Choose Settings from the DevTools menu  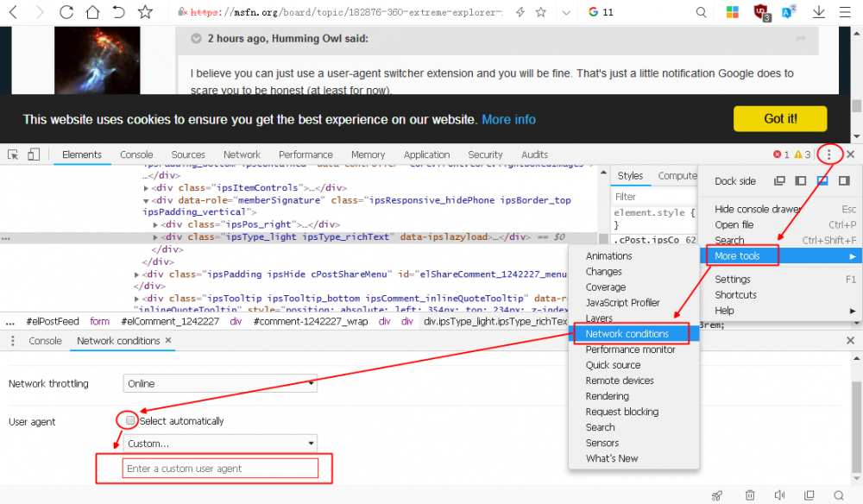(733, 280)
